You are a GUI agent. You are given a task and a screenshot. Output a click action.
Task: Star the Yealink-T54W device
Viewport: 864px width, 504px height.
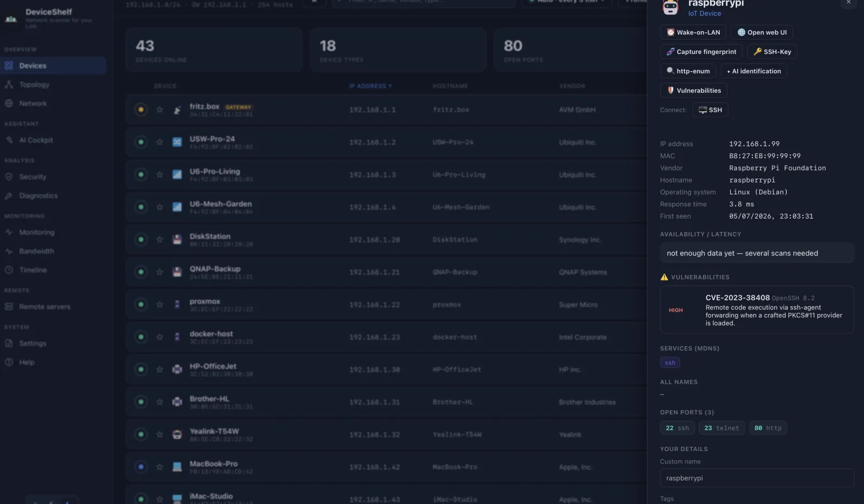159,435
